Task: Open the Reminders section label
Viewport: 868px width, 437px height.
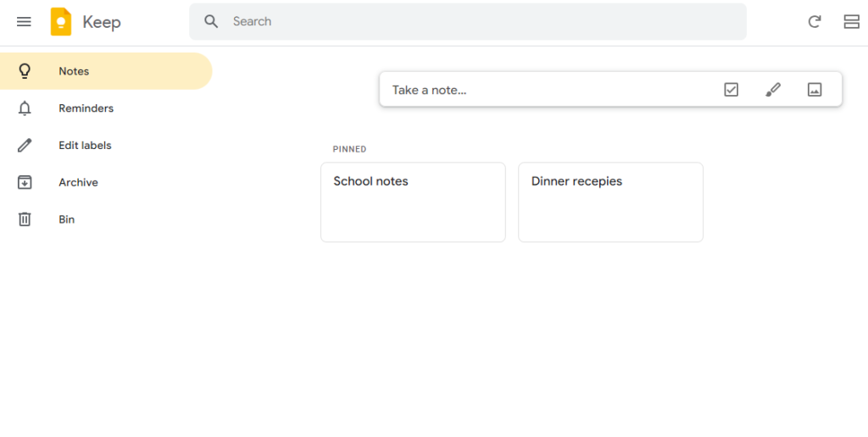Action: [x=86, y=108]
